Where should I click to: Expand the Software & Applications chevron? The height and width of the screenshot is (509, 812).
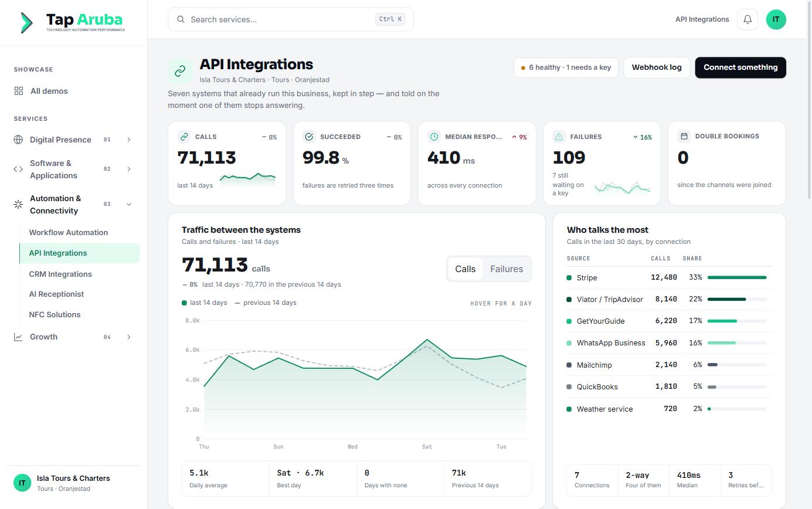[x=129, y=169]
